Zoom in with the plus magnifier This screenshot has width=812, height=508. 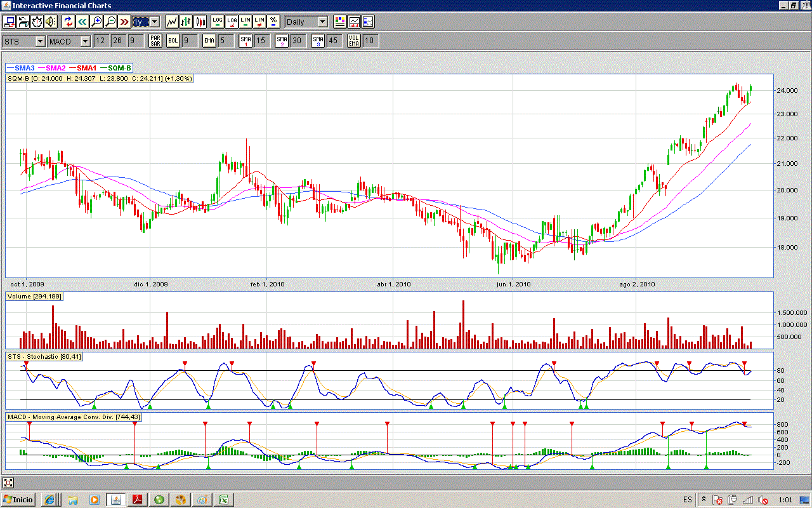pyautogui.click(x=96, y=22)
